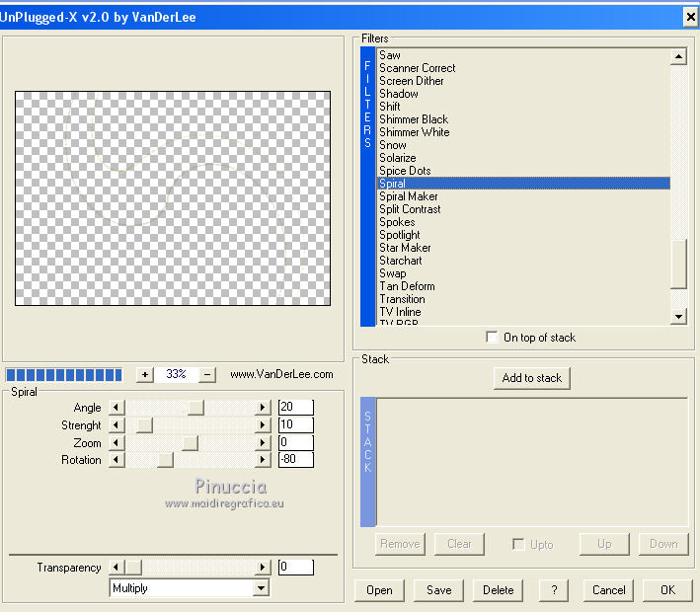Click the Rotation slider right arrow

[x=263, y=460]
